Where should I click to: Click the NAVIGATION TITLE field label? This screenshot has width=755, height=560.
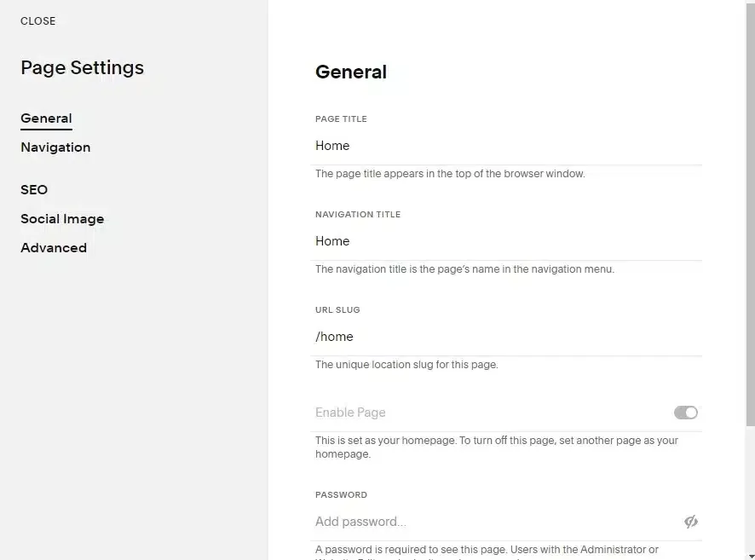(x=358, y=214)
